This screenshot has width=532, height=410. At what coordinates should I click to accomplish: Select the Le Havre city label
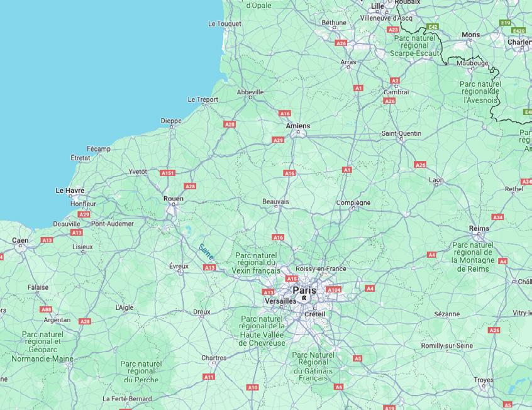70,191
